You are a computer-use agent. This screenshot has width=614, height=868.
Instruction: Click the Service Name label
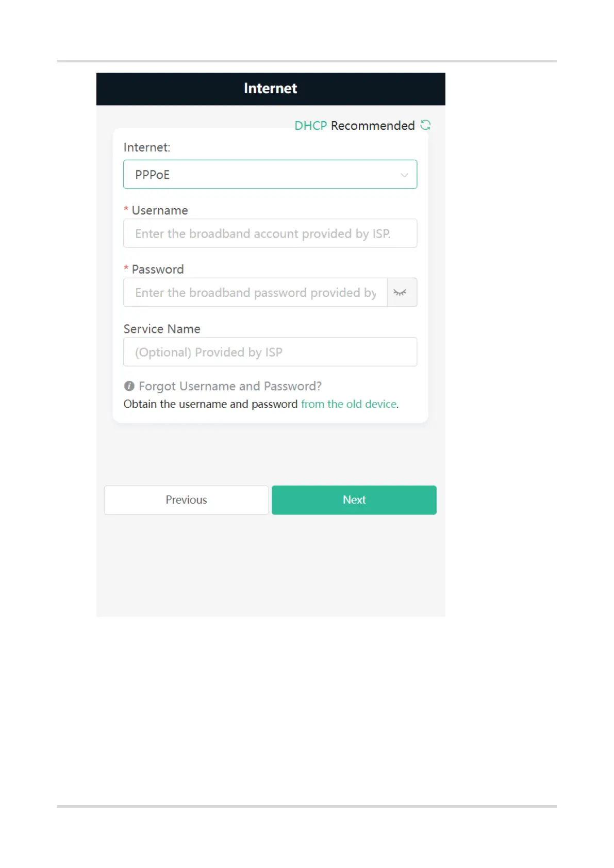(x=162, y=329)
